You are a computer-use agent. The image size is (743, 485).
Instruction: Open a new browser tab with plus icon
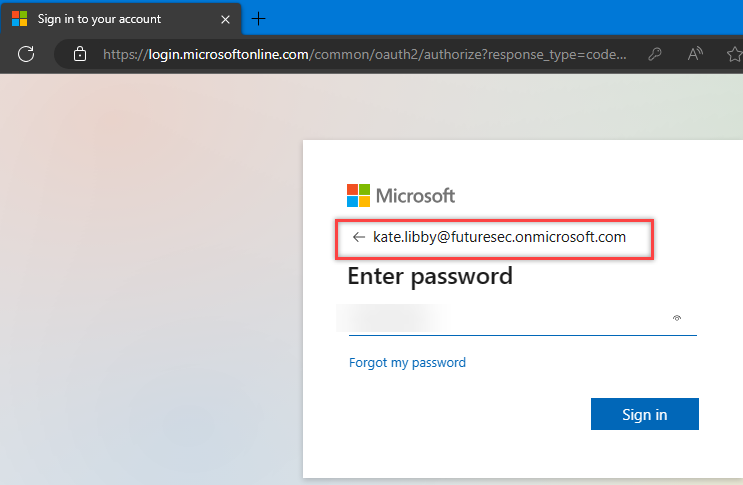coord(259,18)
